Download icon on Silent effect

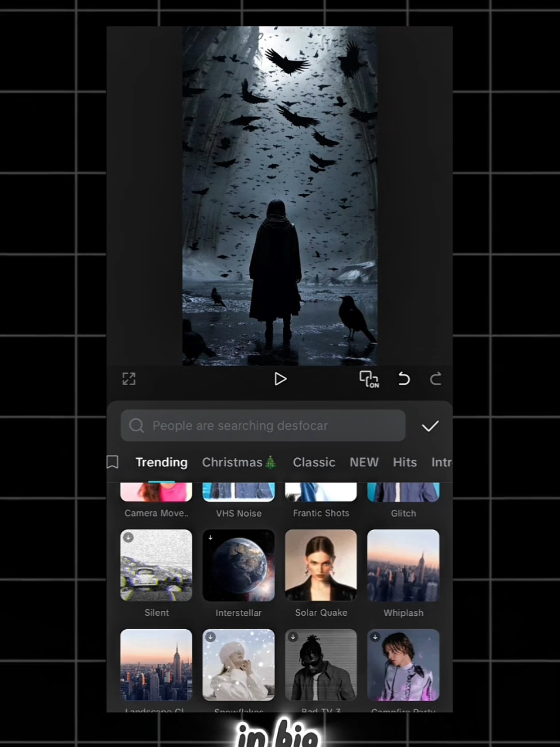[x=128, y=537]
